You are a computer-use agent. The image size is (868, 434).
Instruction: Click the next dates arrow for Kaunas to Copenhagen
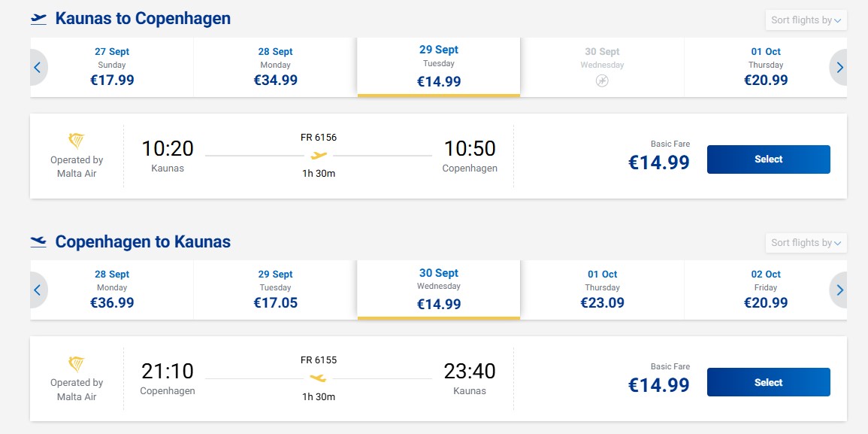tap(839, 68)
